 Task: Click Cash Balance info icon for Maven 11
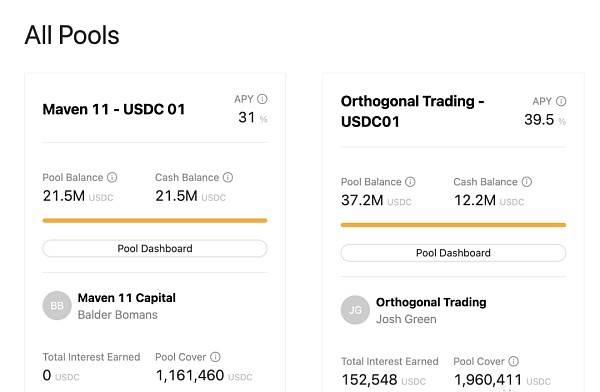point(228,177)
